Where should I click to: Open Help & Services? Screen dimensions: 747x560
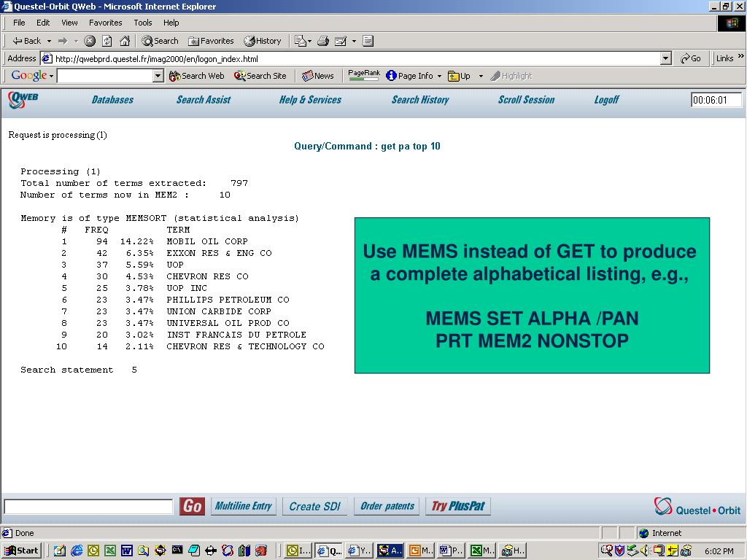coord(310,99)
